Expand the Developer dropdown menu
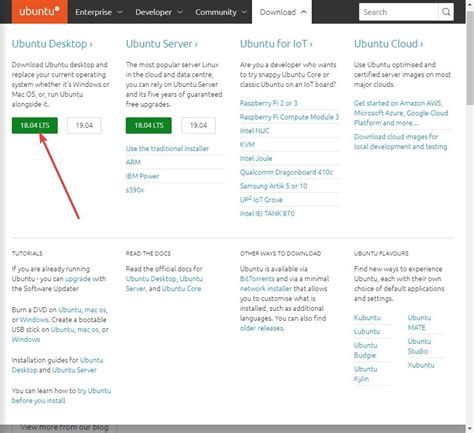The height and width of the screenshot is (433, 474). point(159,12)
